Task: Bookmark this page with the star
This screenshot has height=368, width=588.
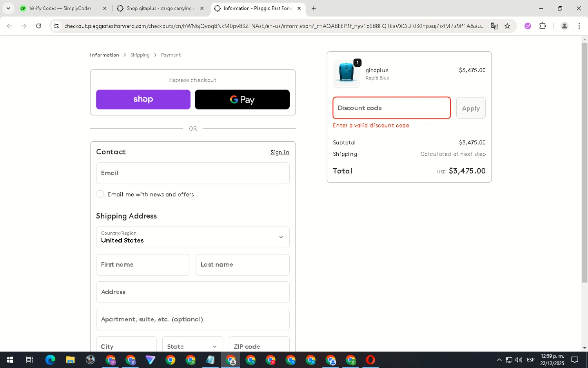Action: [507, 26]
